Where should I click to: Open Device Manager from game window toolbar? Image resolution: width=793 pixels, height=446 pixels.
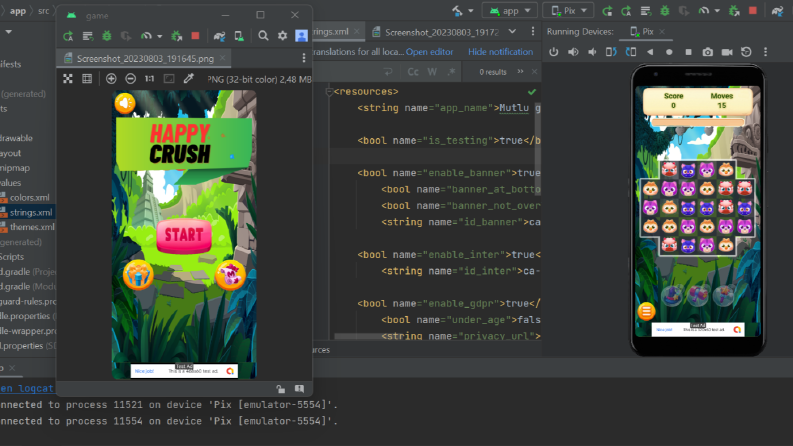(239, 36)
